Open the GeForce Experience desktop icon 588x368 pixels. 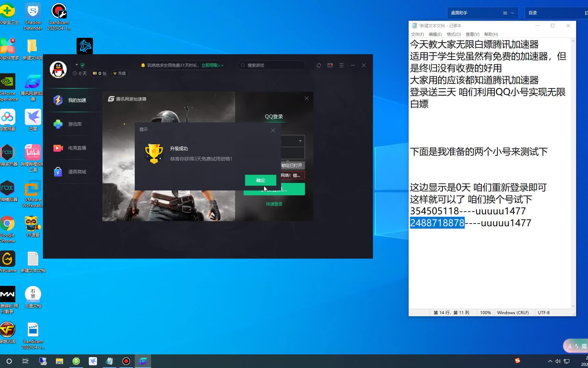point(8,88)
